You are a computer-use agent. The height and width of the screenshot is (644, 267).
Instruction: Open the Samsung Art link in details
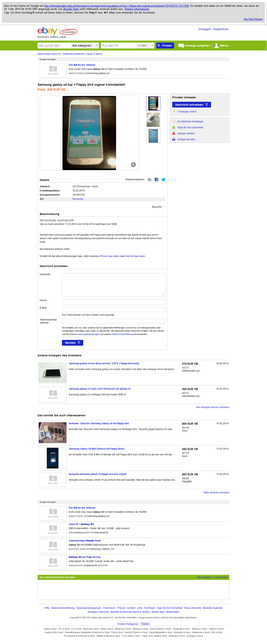(x=78, y=199)
